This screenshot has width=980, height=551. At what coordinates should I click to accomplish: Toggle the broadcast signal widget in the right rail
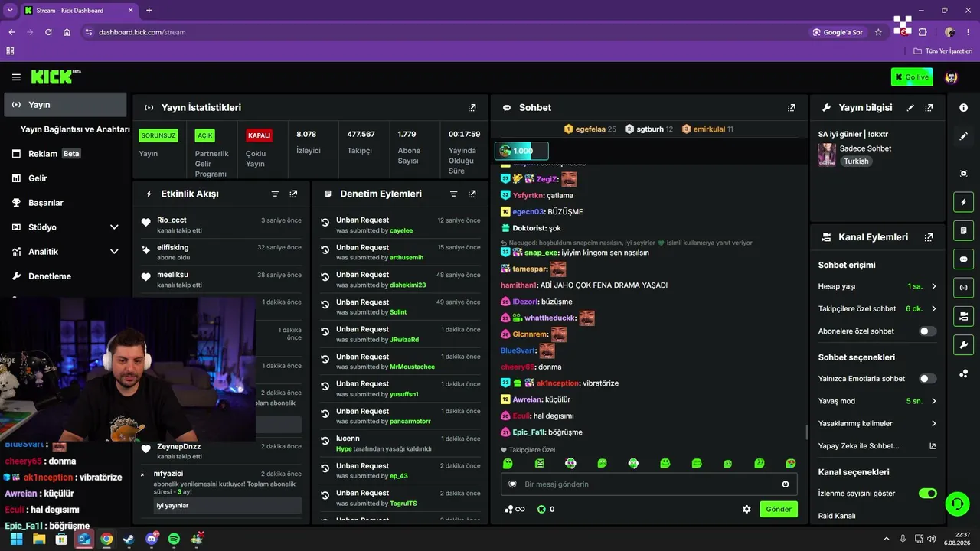(963, 288)
